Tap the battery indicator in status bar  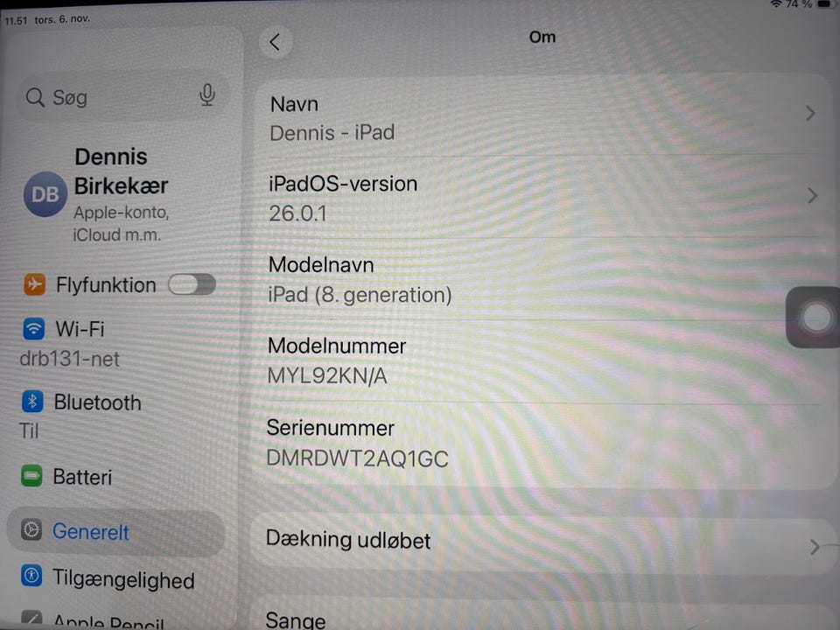tap(827, 3)
